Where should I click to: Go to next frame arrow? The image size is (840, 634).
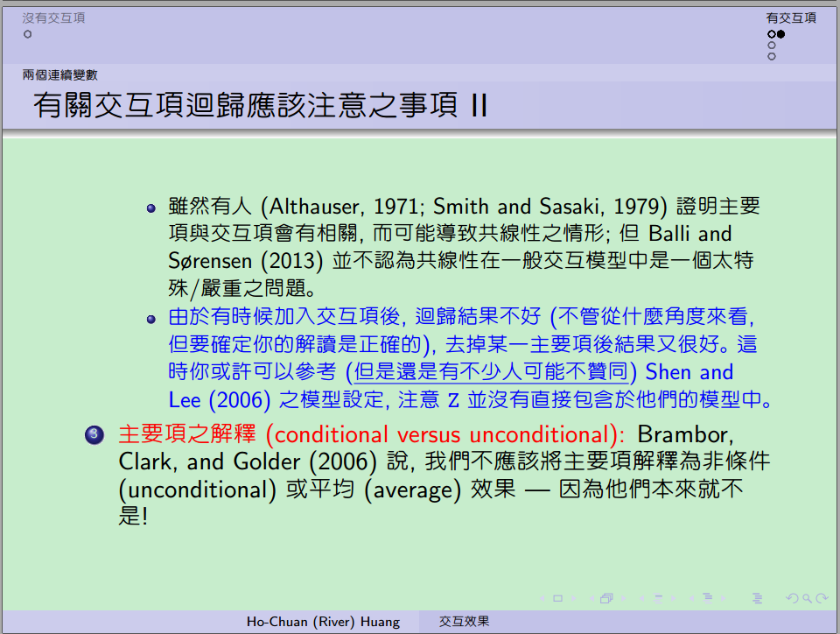(x=623, y=598)
